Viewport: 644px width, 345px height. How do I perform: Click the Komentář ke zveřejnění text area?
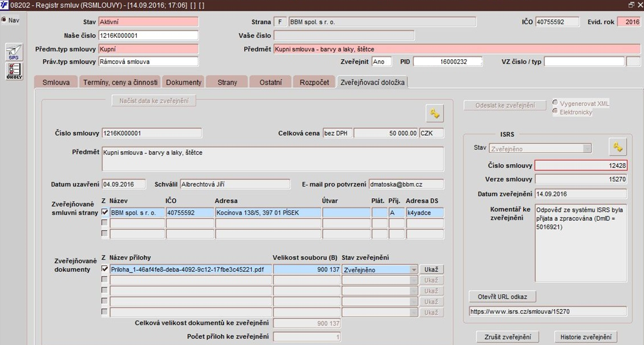click(581, 243)
